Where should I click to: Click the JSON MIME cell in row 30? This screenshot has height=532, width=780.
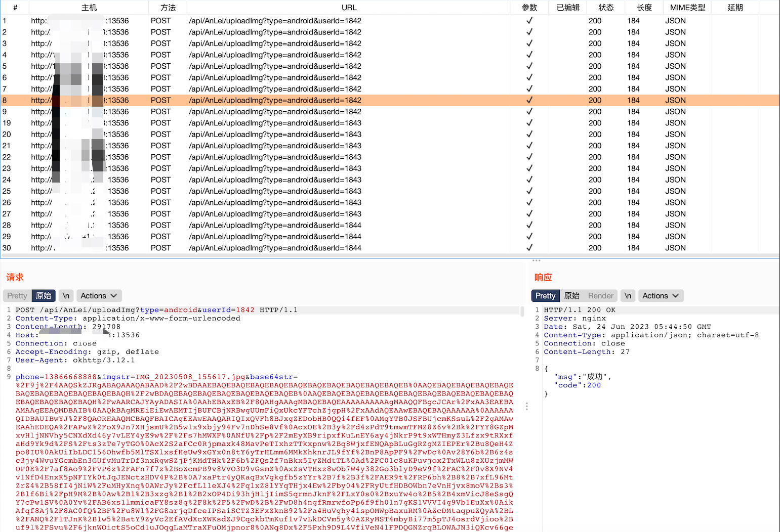click(676, 248)
